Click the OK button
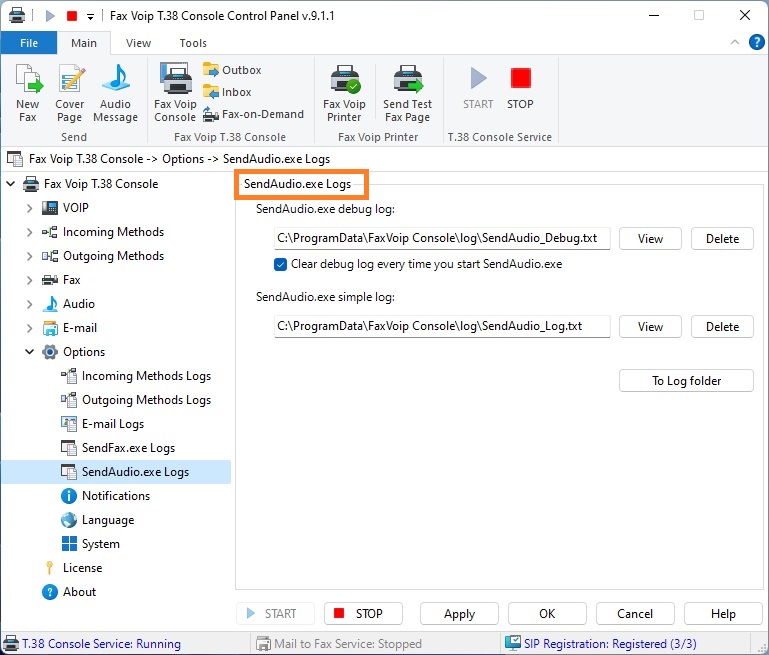Image resolution: width=769 pixels, height=655 pixels. [x=547, y=613]
